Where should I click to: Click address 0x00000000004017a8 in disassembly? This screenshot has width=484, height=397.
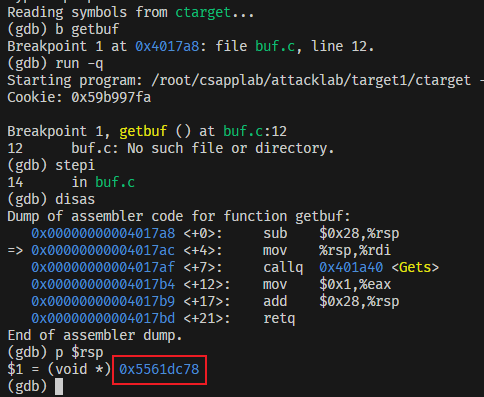103,233
